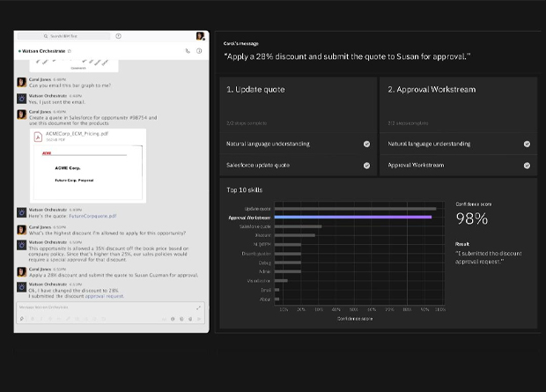Screen dimensions: 546x392
Task: Open the approval request link
Action: tap(105, 296)
